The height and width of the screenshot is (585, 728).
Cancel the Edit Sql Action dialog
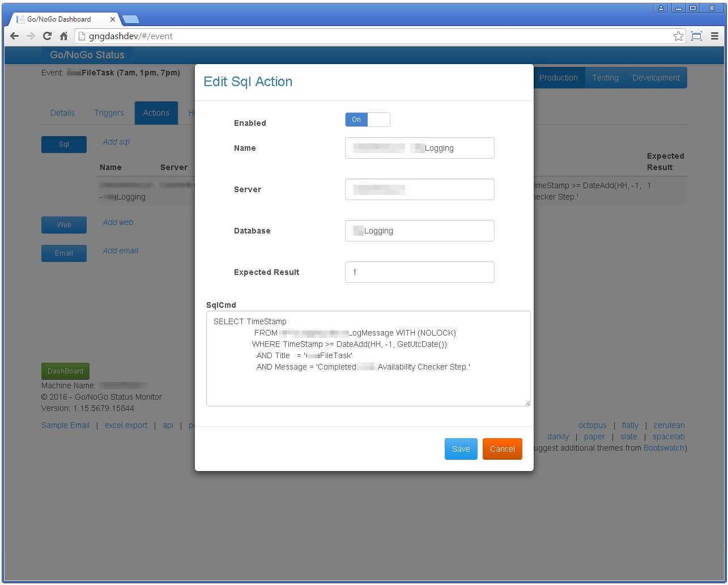(x=502, y=449)
